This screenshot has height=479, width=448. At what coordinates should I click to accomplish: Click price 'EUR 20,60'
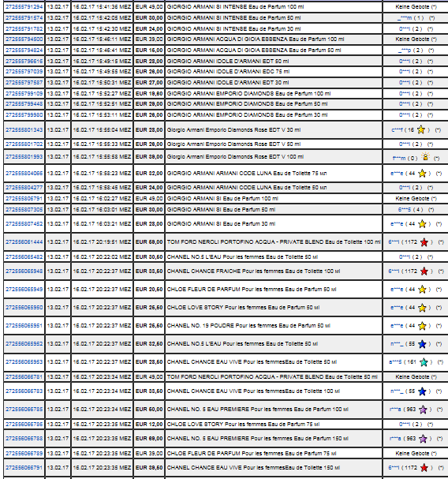pos(149,289)
